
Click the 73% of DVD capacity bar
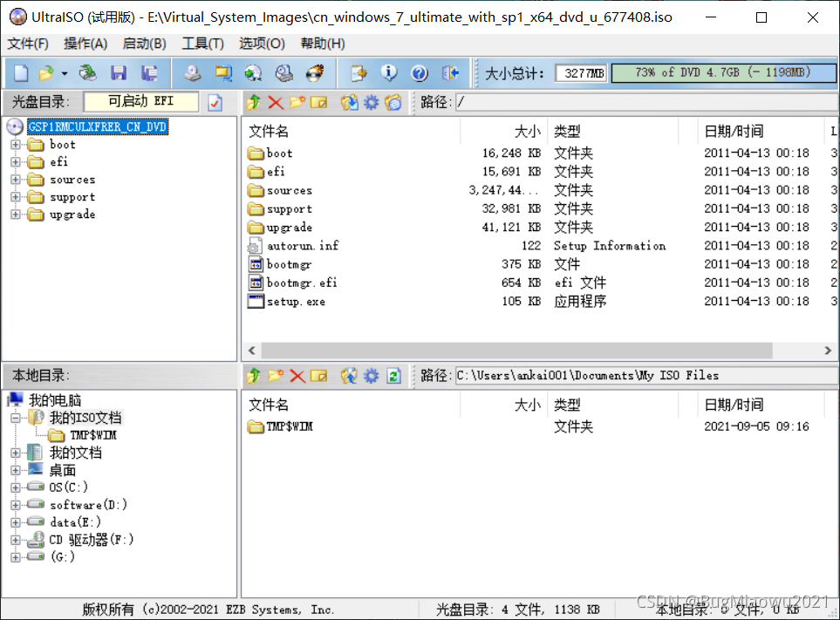pos(723,73)
